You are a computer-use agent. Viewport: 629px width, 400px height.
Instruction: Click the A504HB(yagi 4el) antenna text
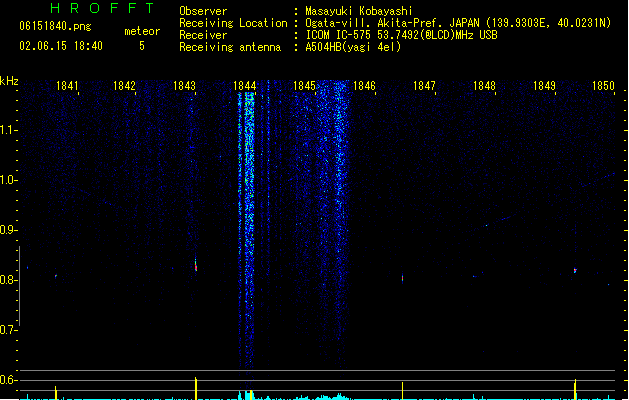(x=353, y=47)
